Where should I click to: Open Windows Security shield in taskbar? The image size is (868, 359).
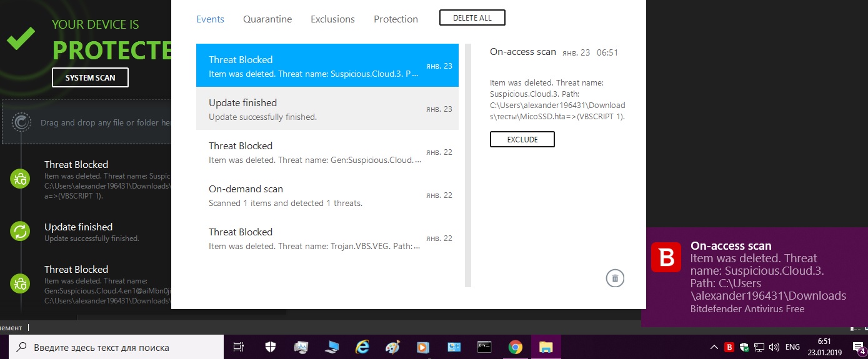coord(271,347)
